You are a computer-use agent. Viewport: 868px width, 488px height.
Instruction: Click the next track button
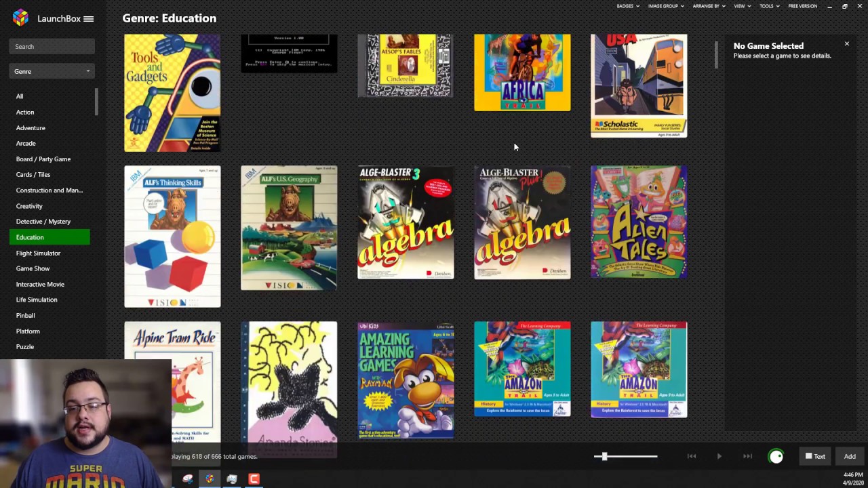[747, 456]
